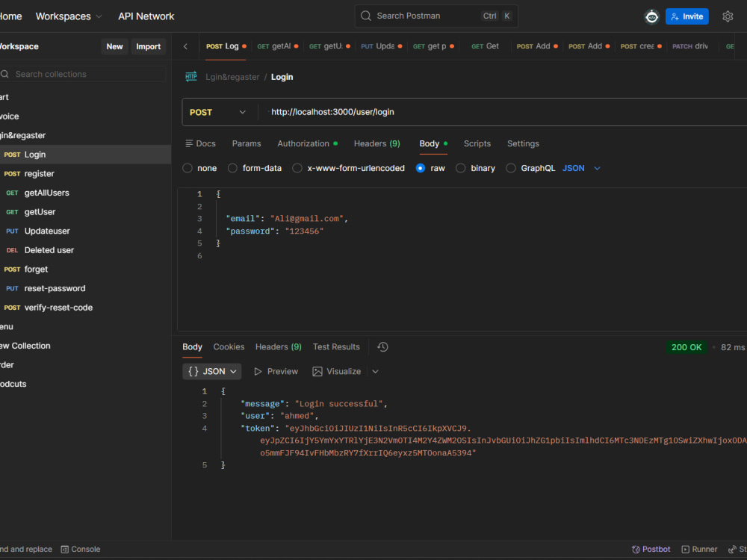Open the POST Log request tab
The image size is (747, 560).
(226, 46)
